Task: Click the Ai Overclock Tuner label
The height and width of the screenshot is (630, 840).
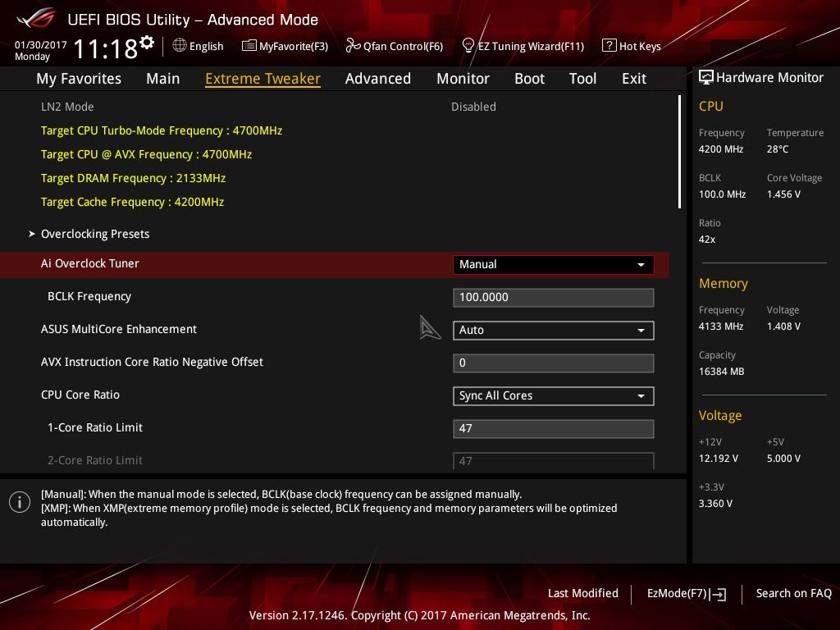Action: [x=90, y=263]
